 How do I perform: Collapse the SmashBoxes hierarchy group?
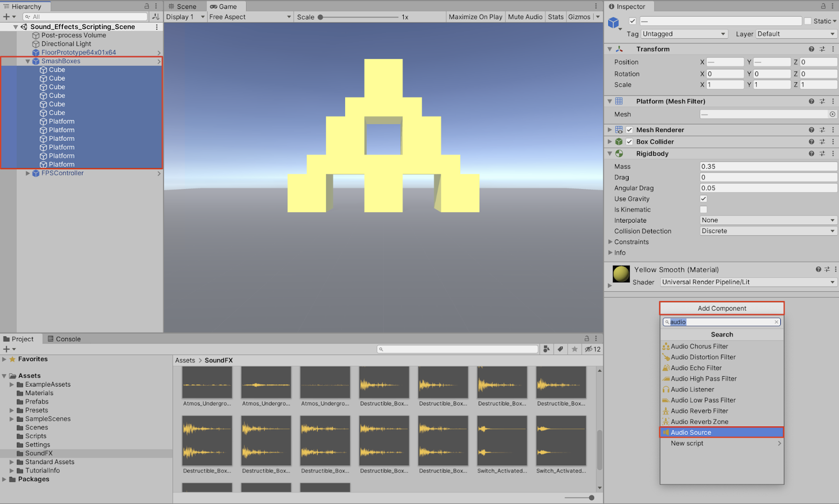[28, 61]
